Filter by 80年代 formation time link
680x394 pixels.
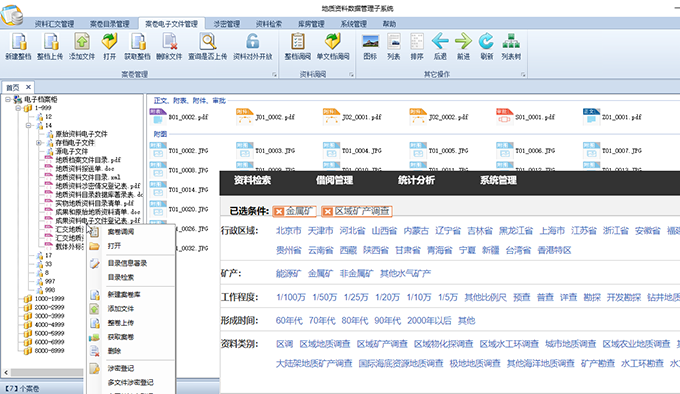pyautogui.click(x=354, y=321)
